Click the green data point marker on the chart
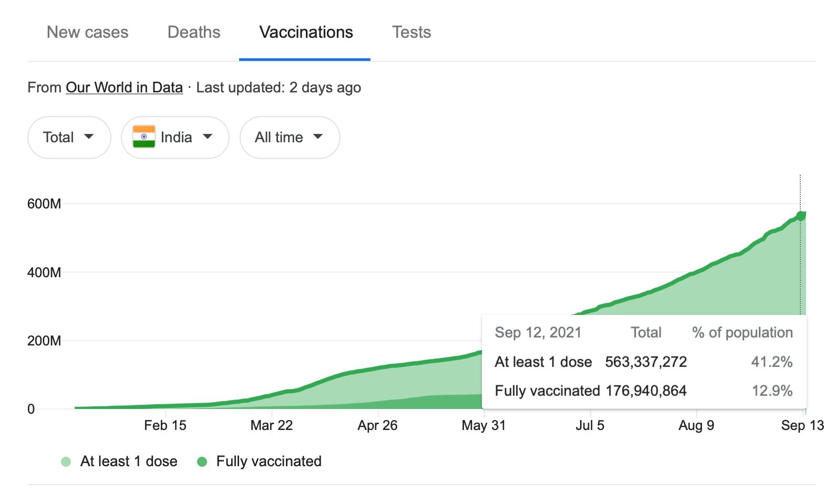The height and width of the screenshot is (504, 835). point(800,216)
